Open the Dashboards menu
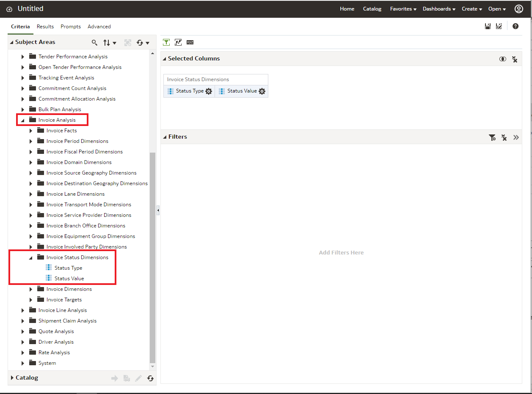The height and width of the screenshot is (394, 532). click(x=439, y=9)
